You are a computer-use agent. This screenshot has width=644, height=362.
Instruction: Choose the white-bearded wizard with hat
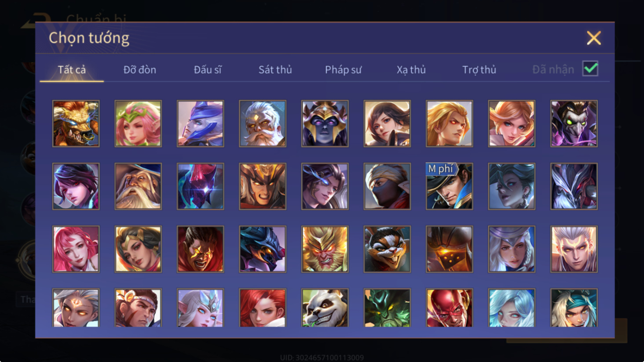pos(138,186)
